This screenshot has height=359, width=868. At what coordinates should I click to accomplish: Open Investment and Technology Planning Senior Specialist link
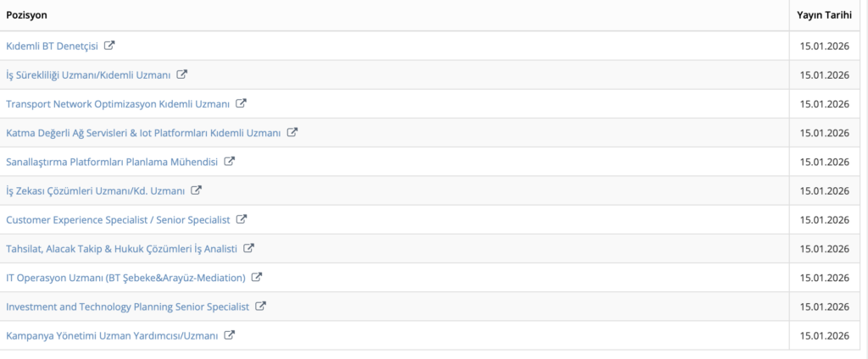(x=128, y=306)
